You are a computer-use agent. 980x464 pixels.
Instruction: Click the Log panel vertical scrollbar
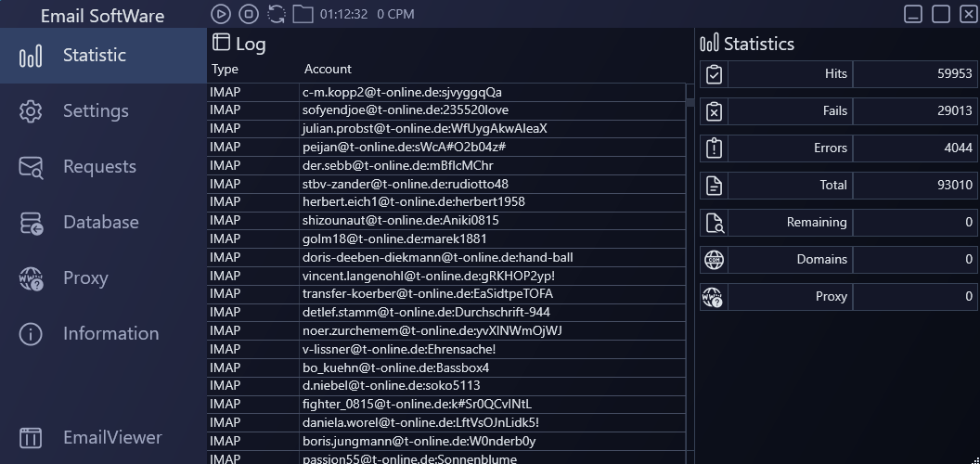point(690,278)
